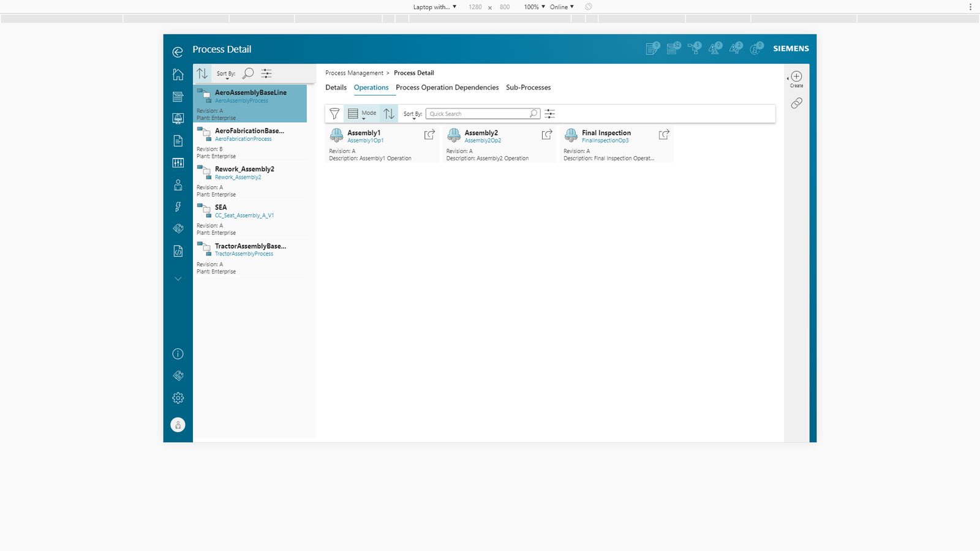Viewport: 980px width, 551px height.
Task: Open the lower tag icon near info
Action: point(178,376)
